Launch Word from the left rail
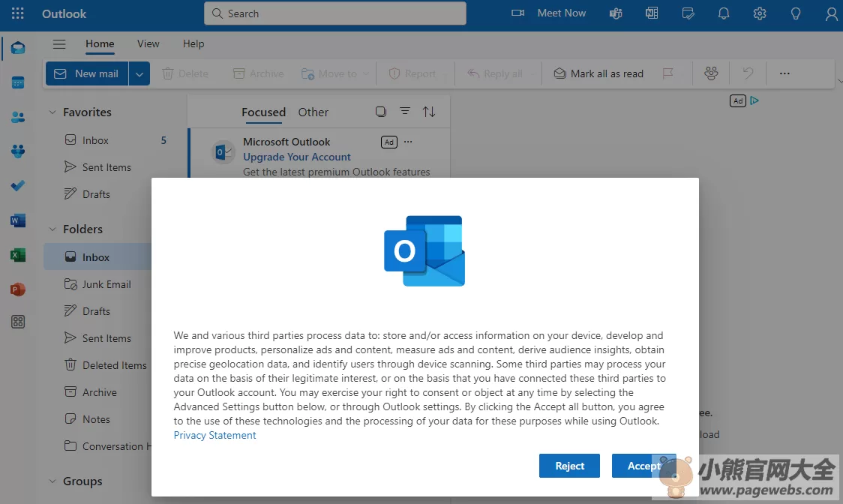This screenshot has width=843, height=504. click(18, 220)
